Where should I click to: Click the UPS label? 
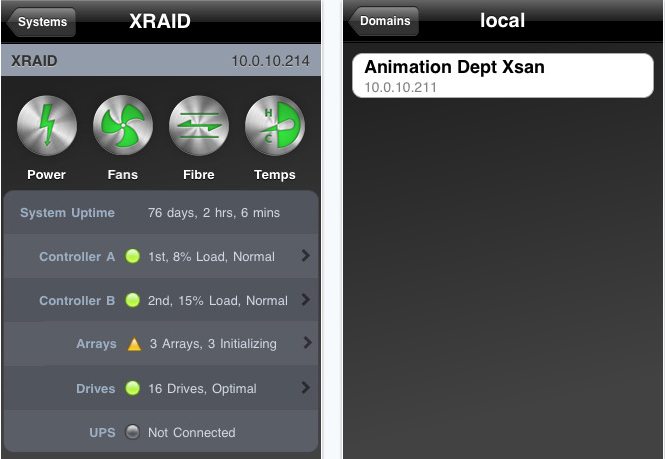click(x=102, y=433)
